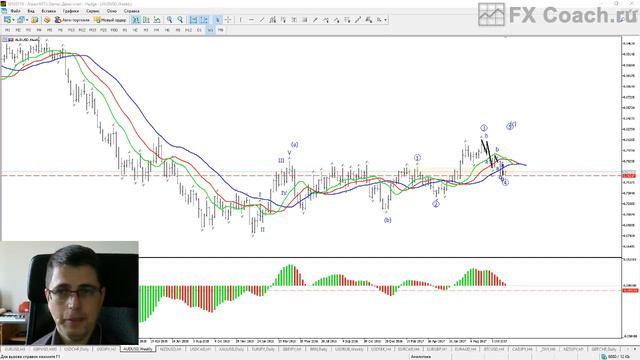The height and width of the screenshot is (360, 640).
Task: Expand the new chart dropdown arrow
Action: [x=13, y=20]
